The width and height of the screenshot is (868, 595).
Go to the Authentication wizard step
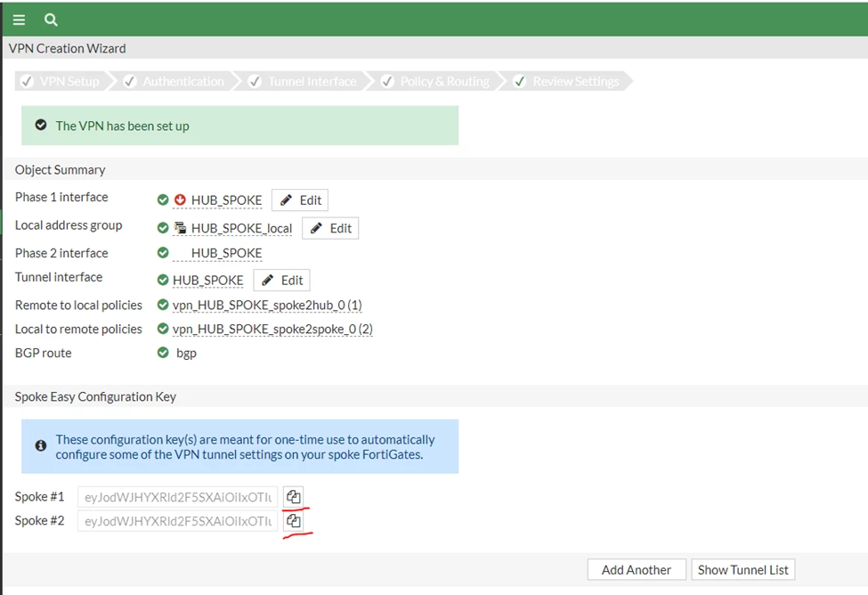pyautogui.click(x=174, y=81)
